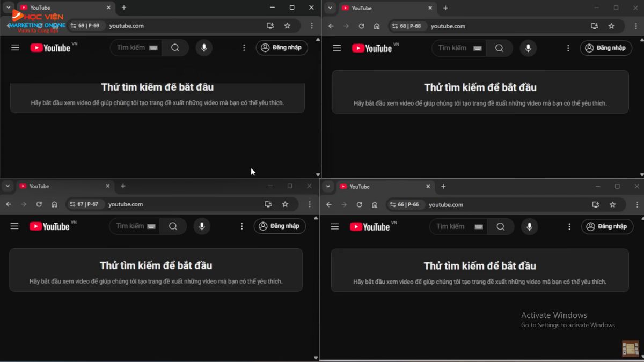Click the back arrow in the P-66 browser toolbar
Screen dimensions: 644x362
[329, 204]
